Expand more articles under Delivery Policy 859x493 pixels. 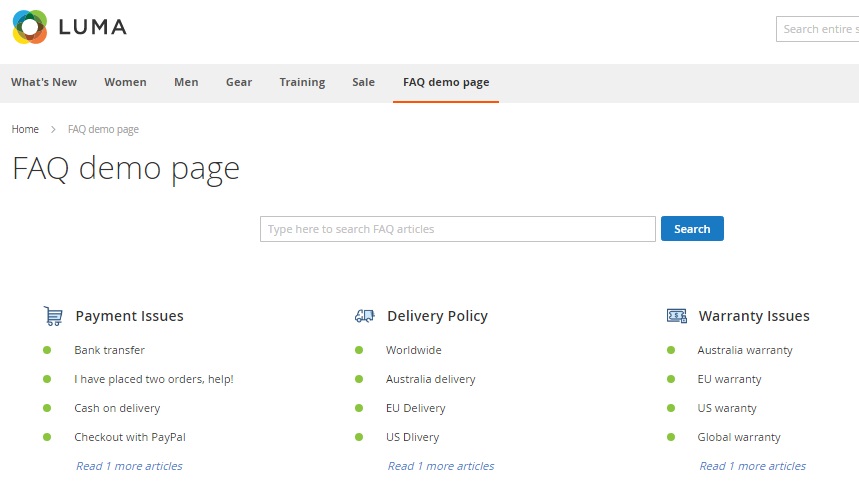[x=441, y=466]
